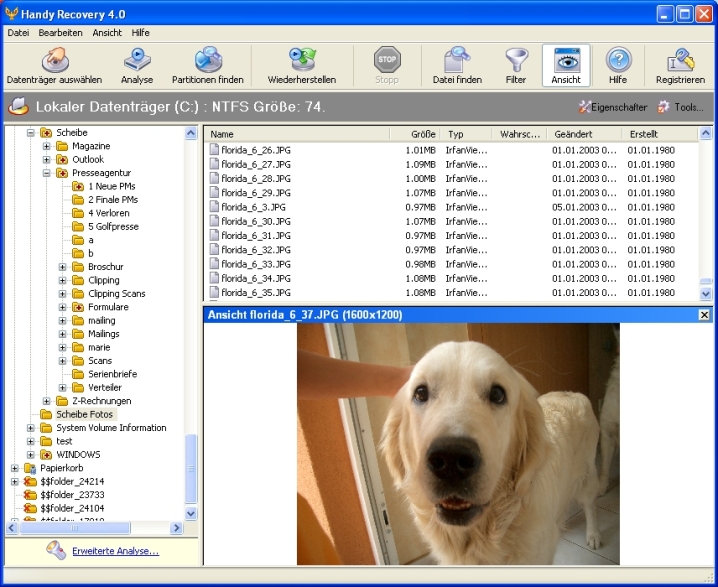Start the Analyse tool
This screenshot has width=718, height=587.
tap(137, 60)
